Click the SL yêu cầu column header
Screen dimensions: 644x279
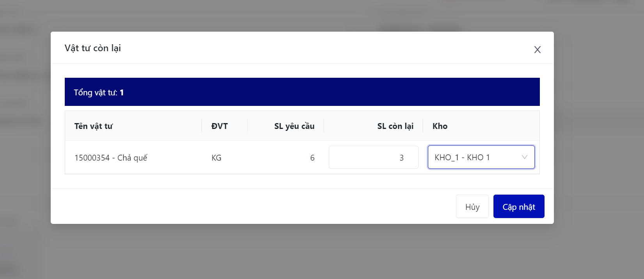click(x=294, y=126)
